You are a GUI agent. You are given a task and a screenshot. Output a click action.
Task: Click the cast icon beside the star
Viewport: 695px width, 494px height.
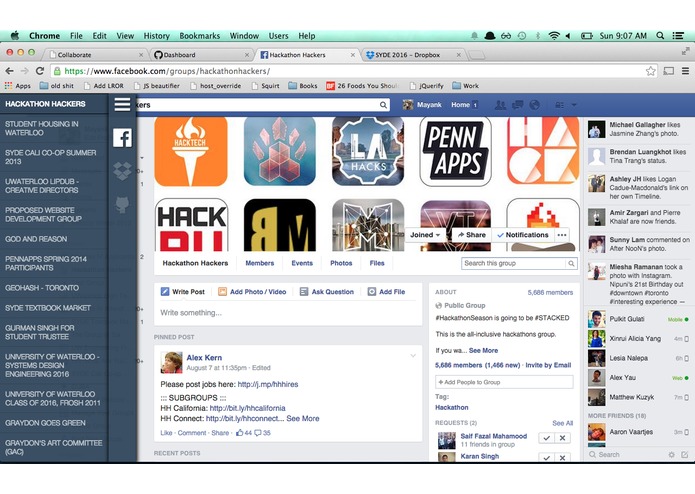(x=668, y=71)
